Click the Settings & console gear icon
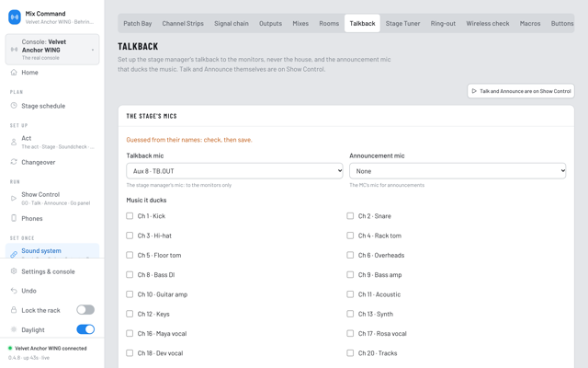 pyautogui.click(x=14, y=271)
